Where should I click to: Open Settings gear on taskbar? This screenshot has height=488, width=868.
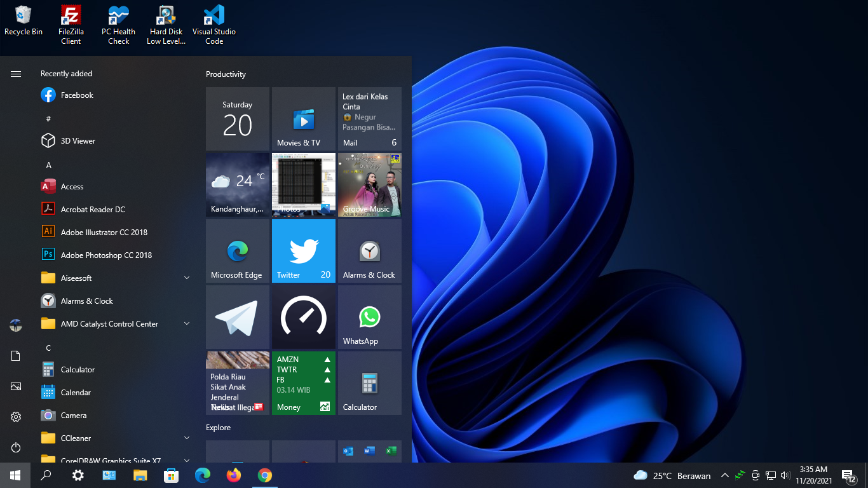tap(78, 475)
